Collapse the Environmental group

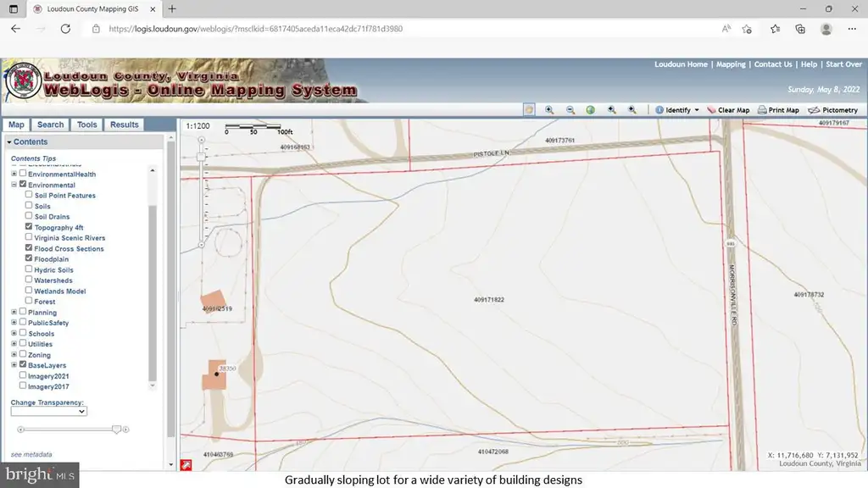tap(14, 184)
